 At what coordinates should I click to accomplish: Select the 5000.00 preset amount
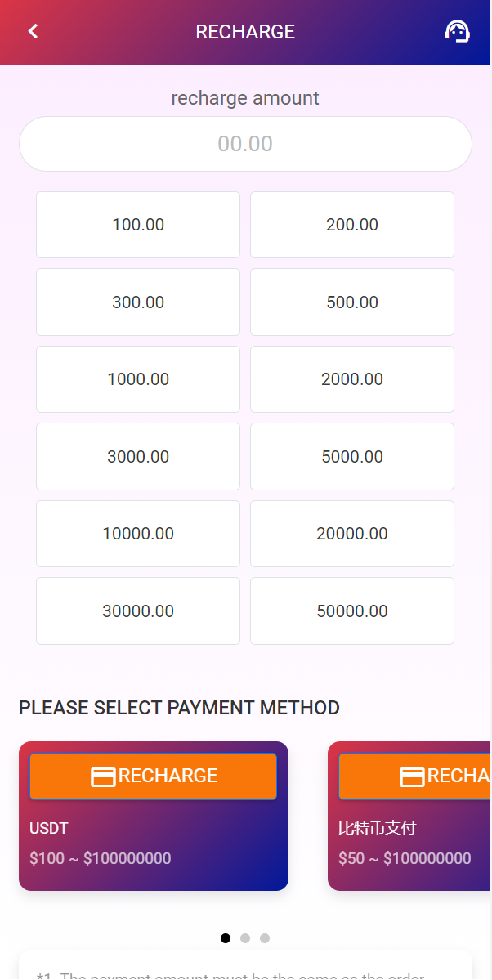tap(351, 456)
